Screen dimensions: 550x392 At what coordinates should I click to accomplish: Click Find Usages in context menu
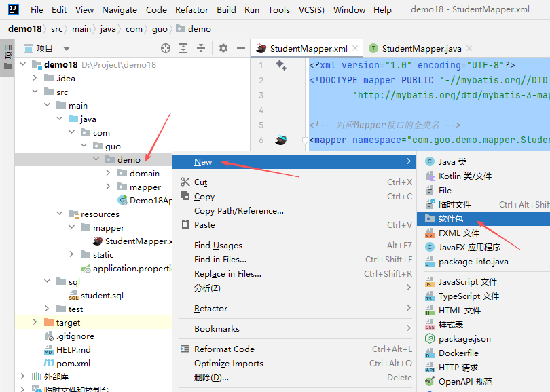[x=218, y=246]
